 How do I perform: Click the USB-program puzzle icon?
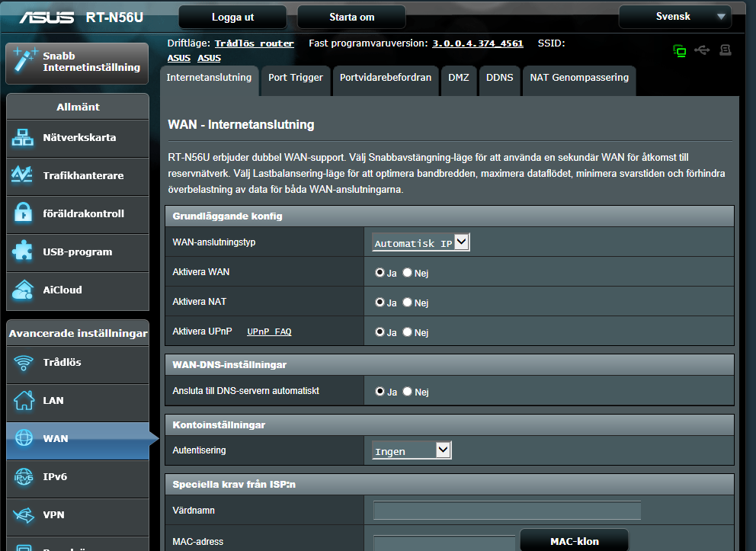[22, 251]
